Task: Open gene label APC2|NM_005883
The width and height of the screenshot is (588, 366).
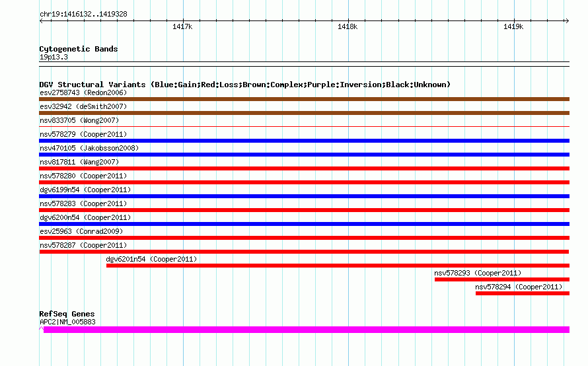Action: tap(67, 322)
